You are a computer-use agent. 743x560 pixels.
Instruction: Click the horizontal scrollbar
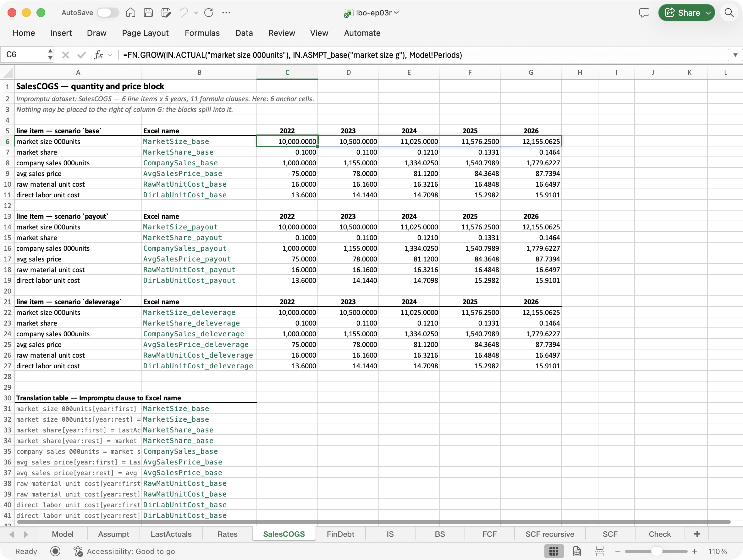click(x=373, y=522)
